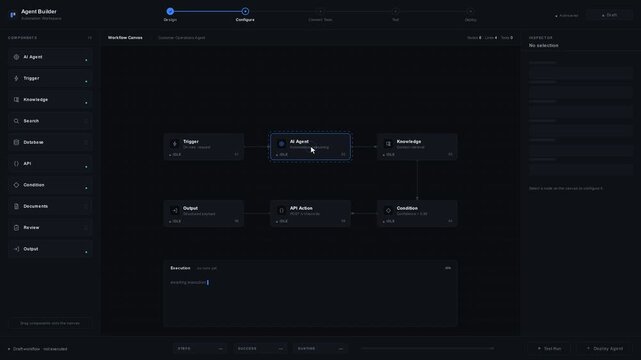Collapse the Components panel header icon
Screen dimensions: 641x360
coord(90,38)
